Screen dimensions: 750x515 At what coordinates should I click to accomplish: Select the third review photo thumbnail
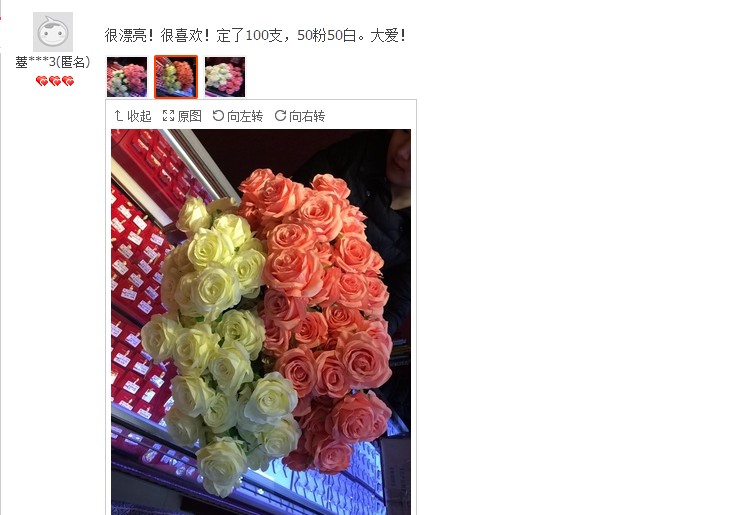(x=225, y=77)
